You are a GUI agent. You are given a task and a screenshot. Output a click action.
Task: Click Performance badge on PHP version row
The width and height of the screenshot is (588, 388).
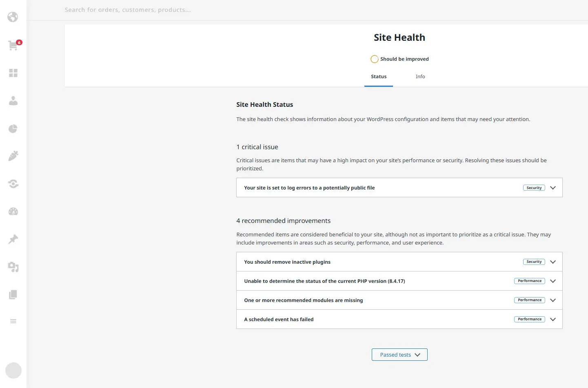tap(530, 281)
